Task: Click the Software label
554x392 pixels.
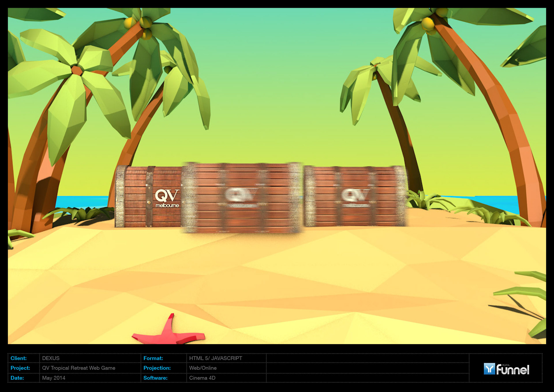Action: point(155,378)
